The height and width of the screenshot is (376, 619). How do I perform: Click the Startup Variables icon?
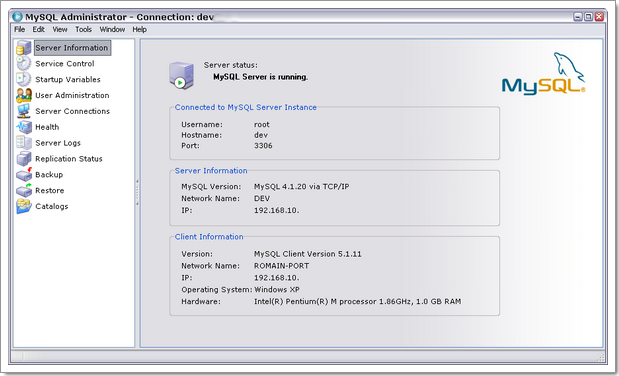point(24,79)
